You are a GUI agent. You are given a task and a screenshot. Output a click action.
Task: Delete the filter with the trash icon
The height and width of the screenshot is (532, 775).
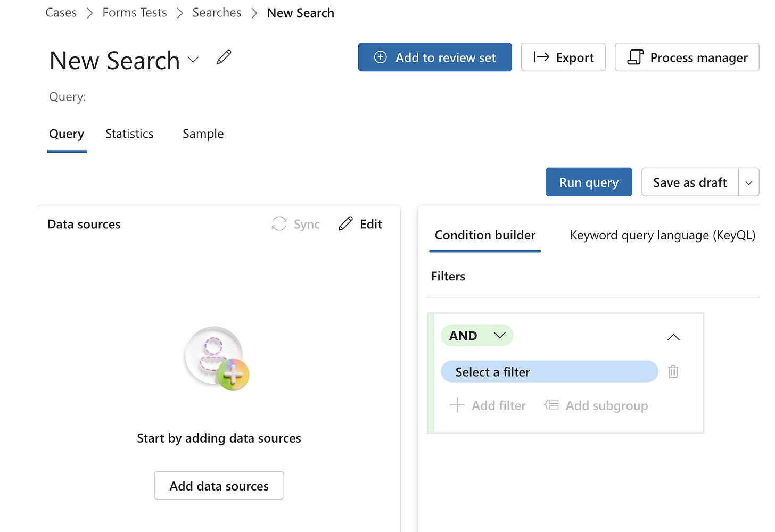pos(673,371)
